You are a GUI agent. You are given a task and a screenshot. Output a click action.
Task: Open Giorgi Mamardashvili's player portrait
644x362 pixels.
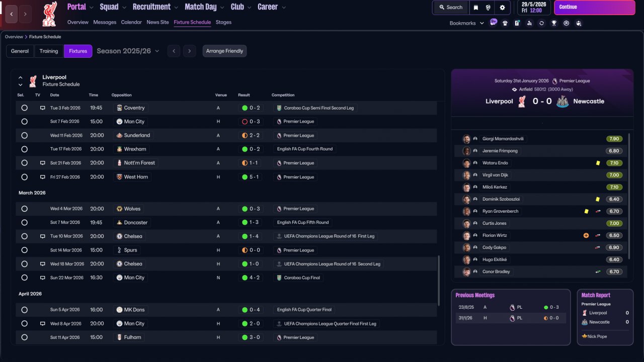(x=466, y=139)
